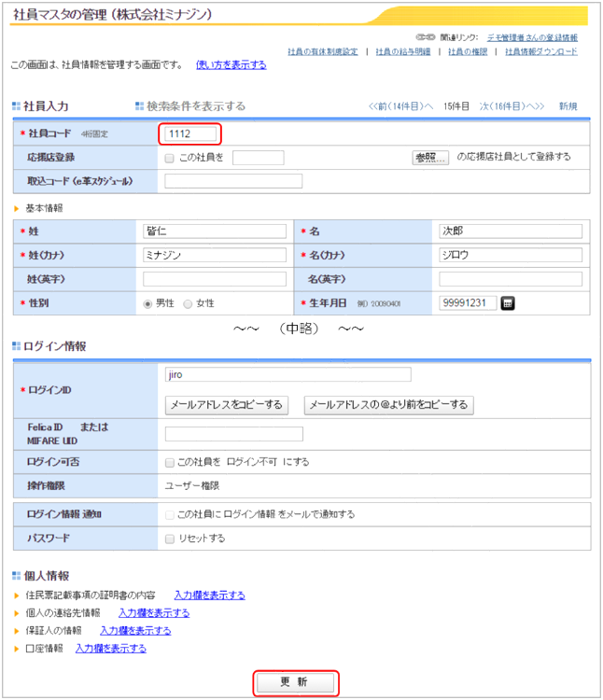Click the '15件目' record counter text

[456, 106]
